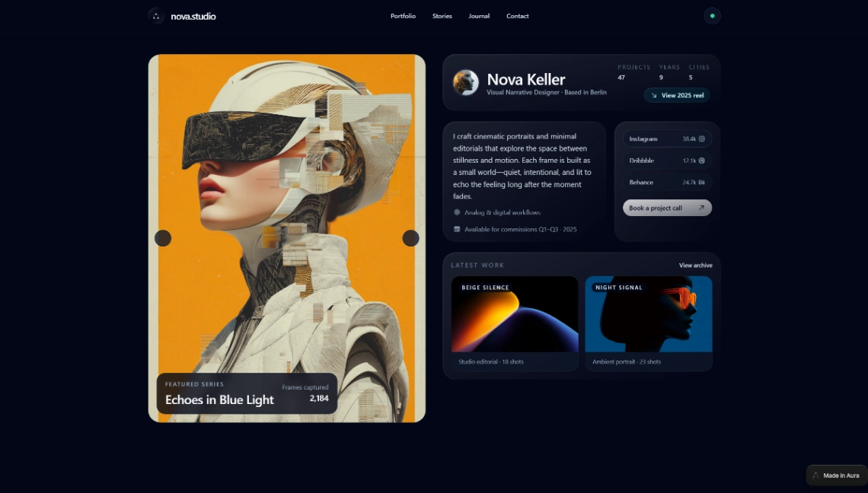
Task: Click Nova Keller's profile avatar
Action: pos(466,82)
